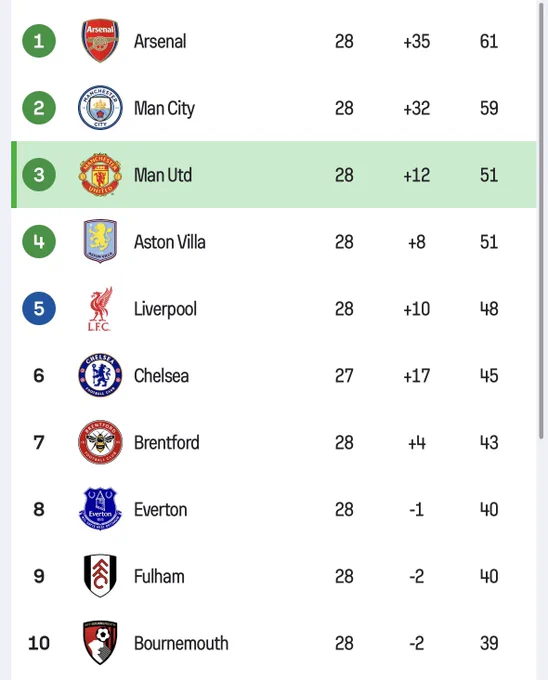Select the Bournemouth club crest

(100, 643)
